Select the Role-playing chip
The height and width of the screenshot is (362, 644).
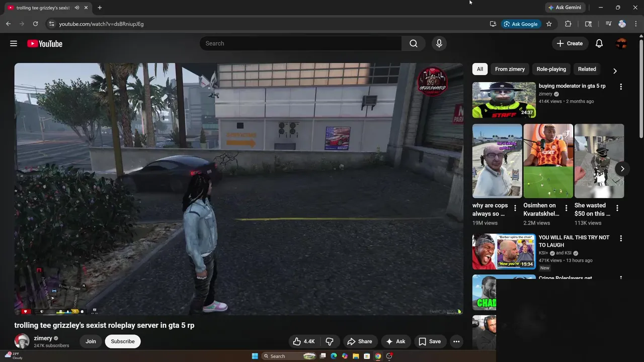tap(551, 69)
